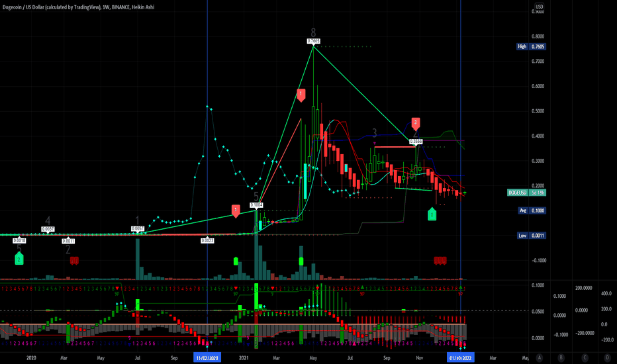617x364 pixels.
Task: Select the D scale button
Action: (607, 357)
